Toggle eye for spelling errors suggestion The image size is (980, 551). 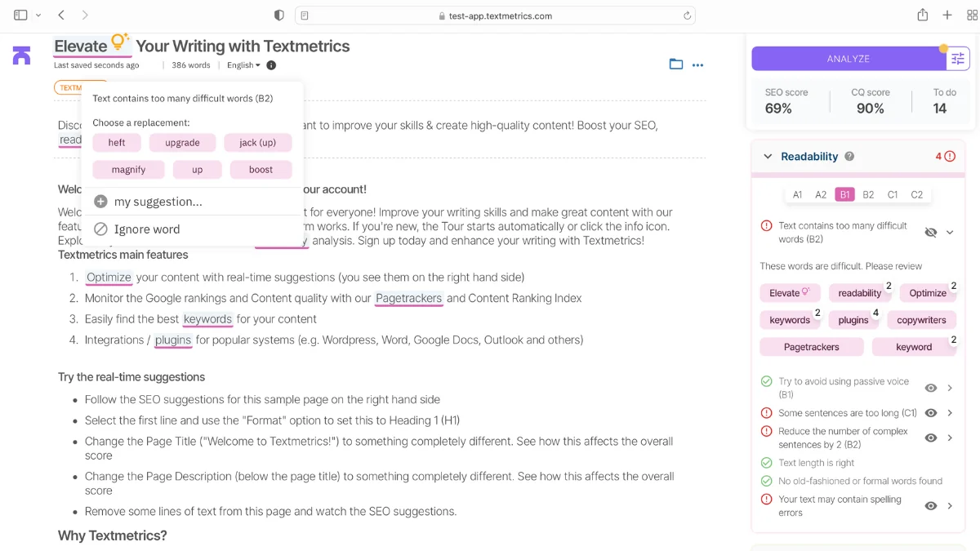[x=930, y=506]
